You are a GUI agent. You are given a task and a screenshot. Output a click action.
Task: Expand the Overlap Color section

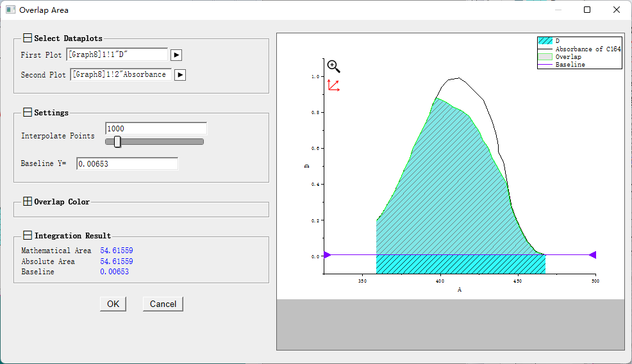(x=28, y=202)
